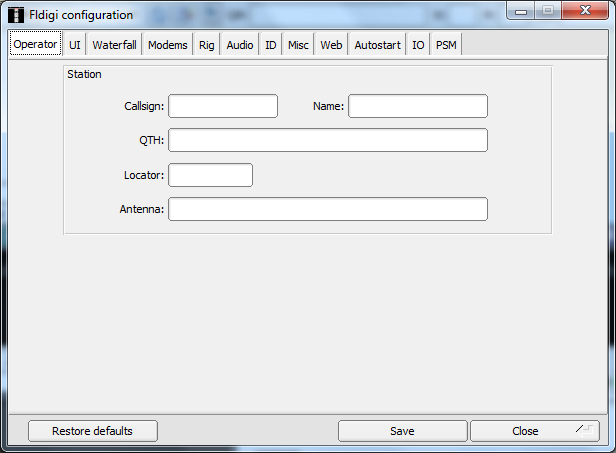Select the Modems tab

coord(168,45)
